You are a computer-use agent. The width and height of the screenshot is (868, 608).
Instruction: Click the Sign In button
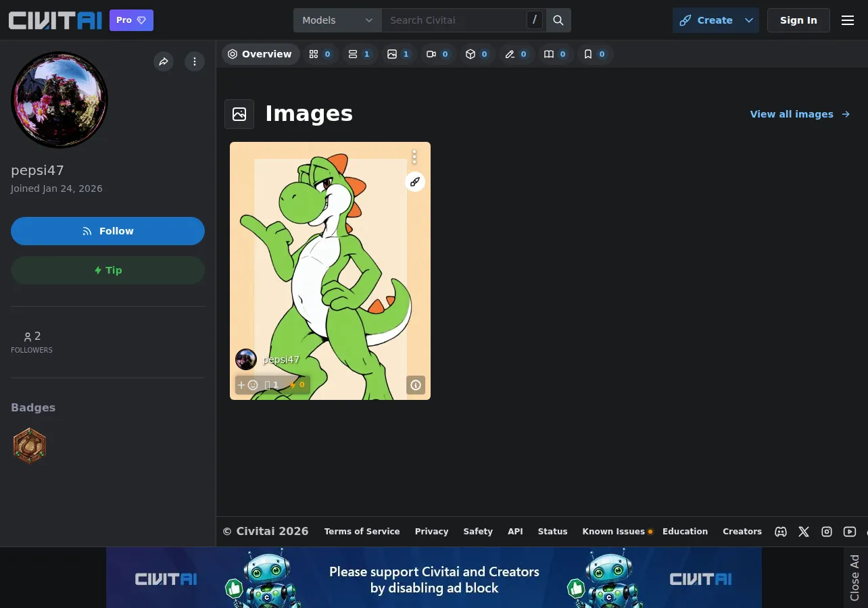[x=798, y=20]
